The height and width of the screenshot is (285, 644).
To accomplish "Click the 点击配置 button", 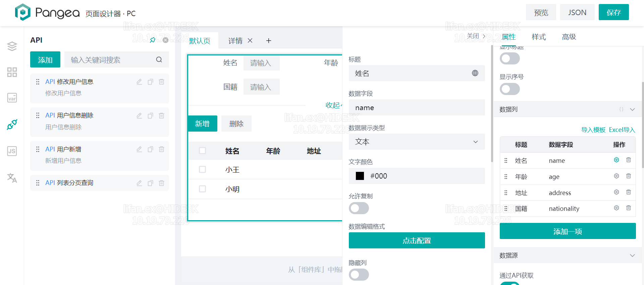I will (417, 240).
